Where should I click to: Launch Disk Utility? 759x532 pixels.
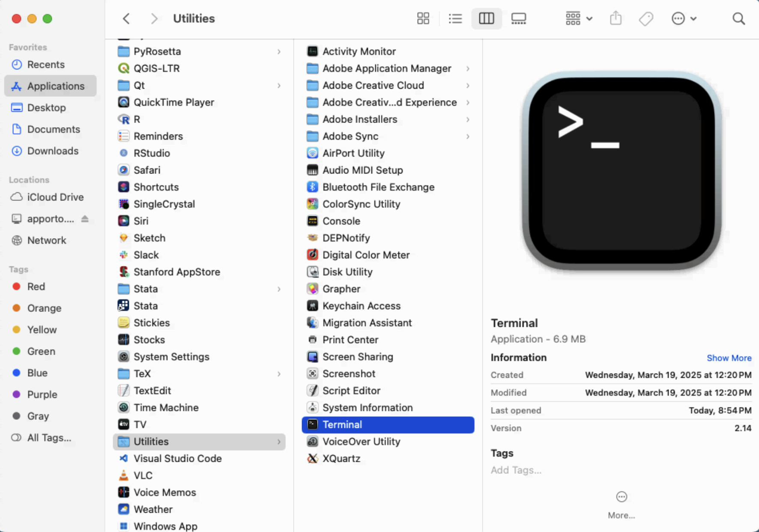click(347, 272)
